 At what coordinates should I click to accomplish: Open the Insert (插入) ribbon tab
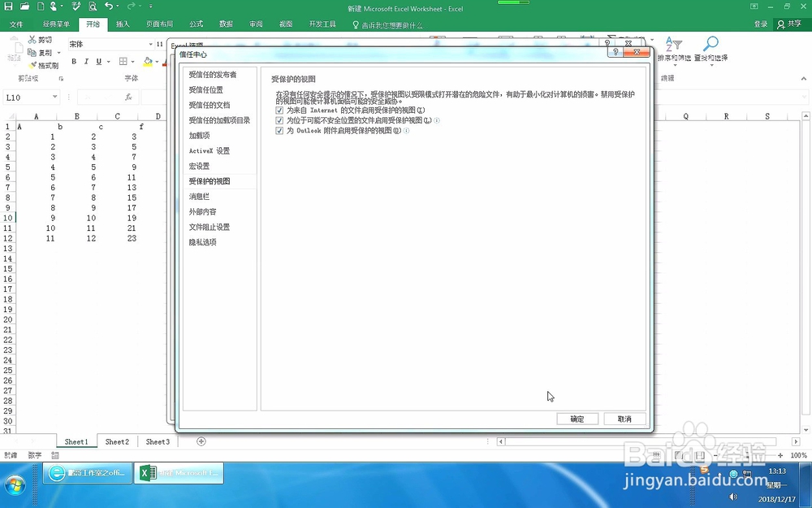pos(123,24)
